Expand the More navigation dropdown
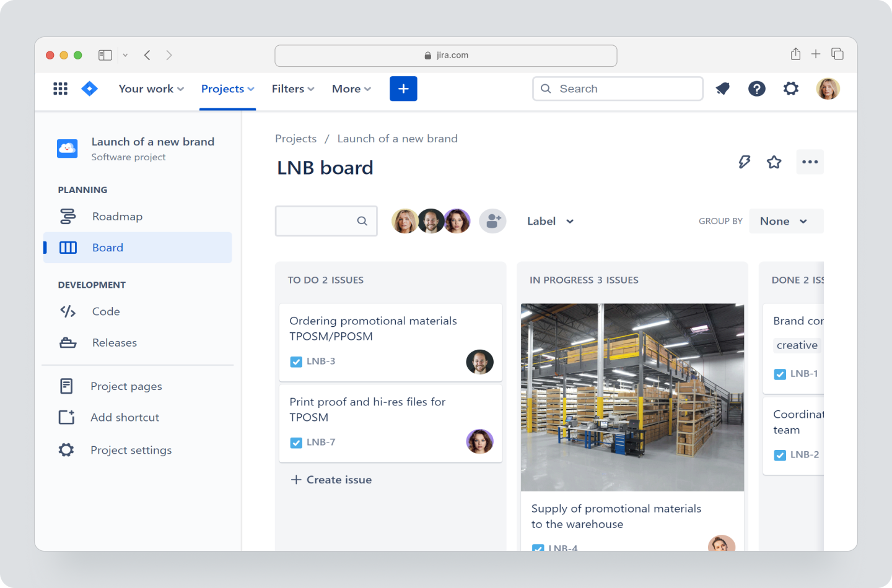The width and height of the screenshot is (892, 588). point(351,89)
